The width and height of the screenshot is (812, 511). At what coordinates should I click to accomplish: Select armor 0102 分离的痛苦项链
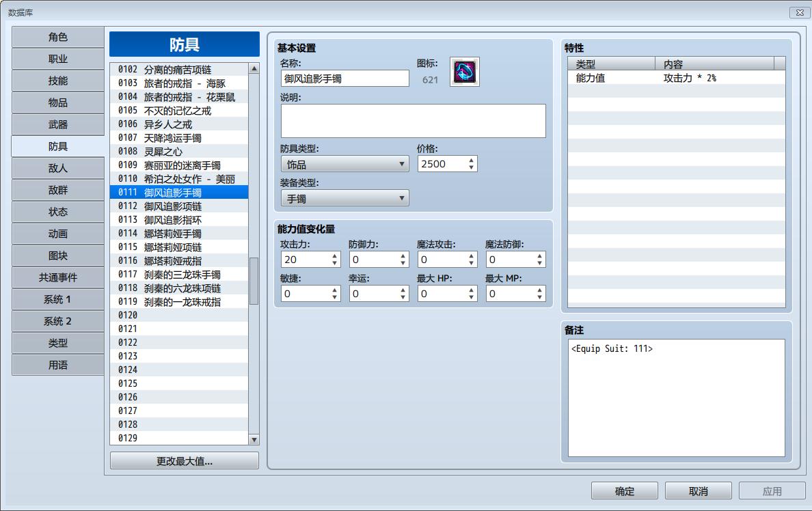tap(179, 70)
